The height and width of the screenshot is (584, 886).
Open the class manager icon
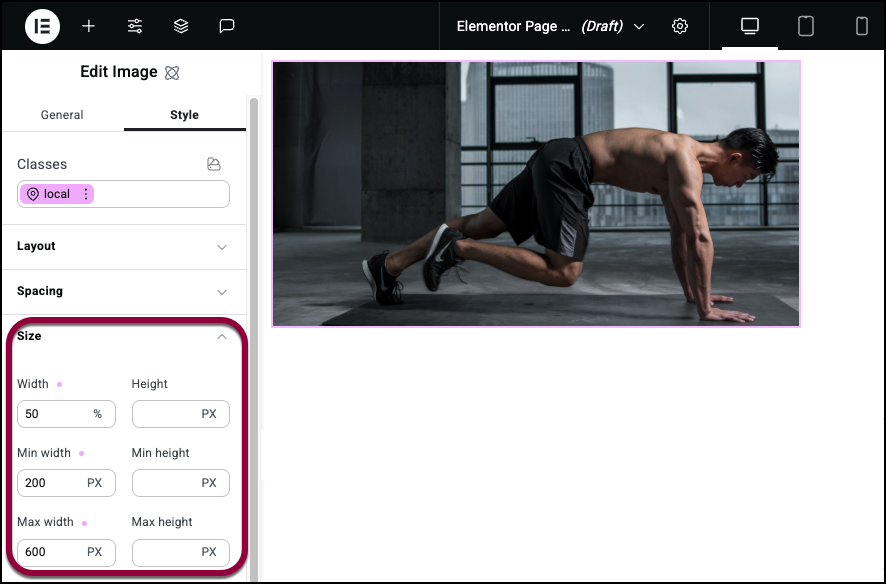pos(214,164)
